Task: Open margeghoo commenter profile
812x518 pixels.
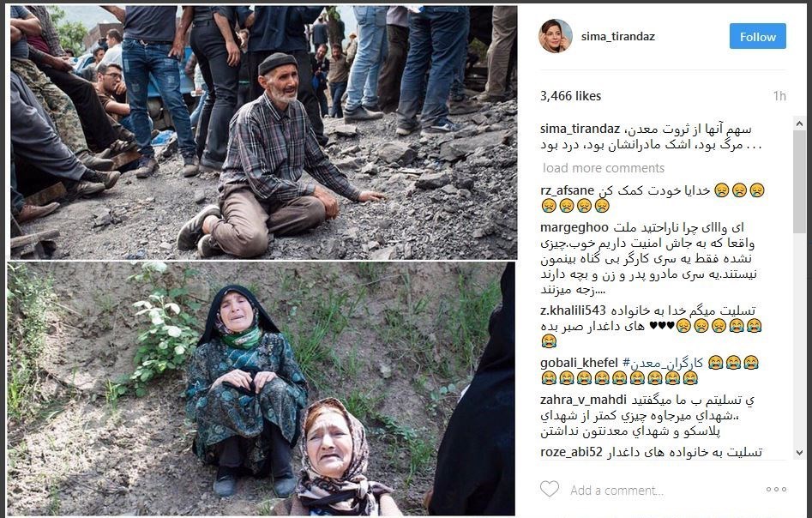Action: 574,228
